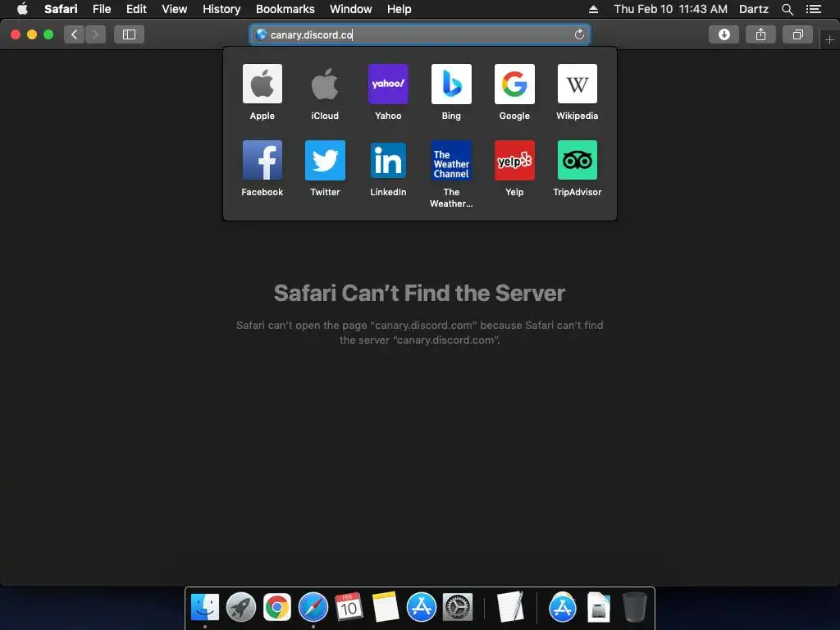Open Spotlight search magnifier icon
This screenshot has width=840, height=630.
click(787, 9)
